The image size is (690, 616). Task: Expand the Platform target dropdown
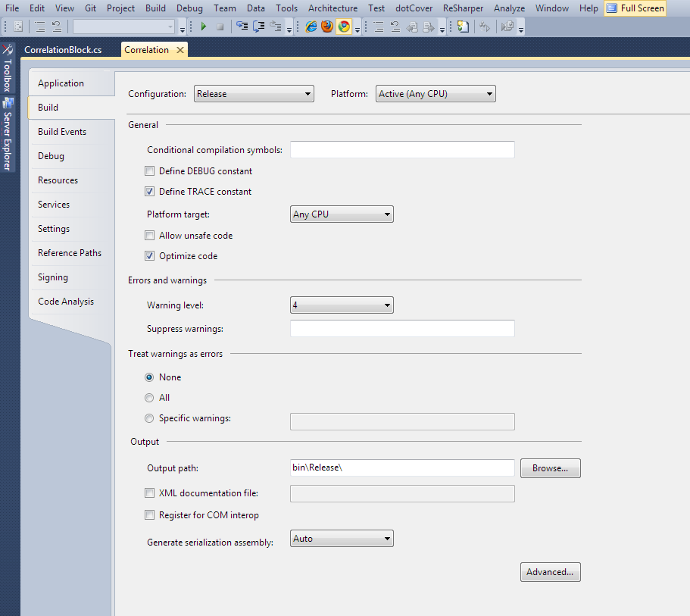click(x=342, y=214)
